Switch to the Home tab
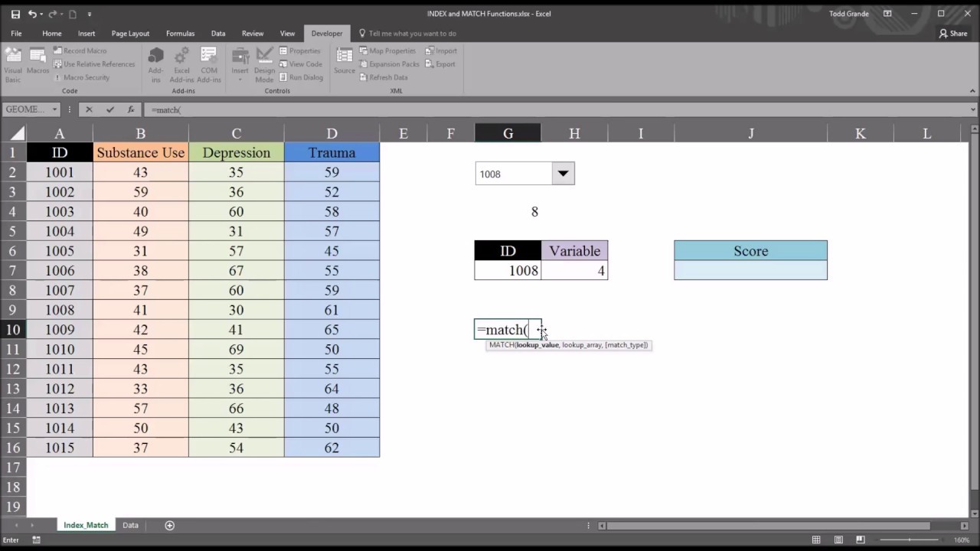 (x=52, y=34)
